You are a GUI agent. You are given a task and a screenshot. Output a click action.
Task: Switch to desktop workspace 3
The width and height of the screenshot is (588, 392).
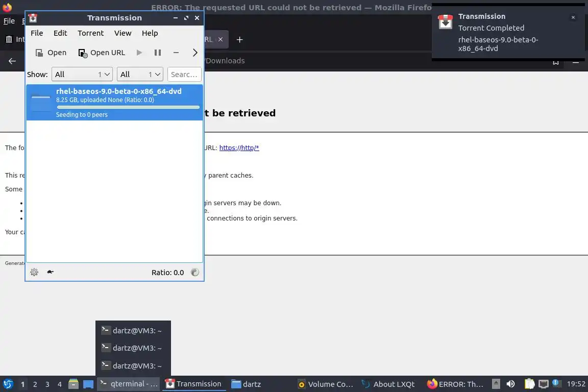pos(47,384)
